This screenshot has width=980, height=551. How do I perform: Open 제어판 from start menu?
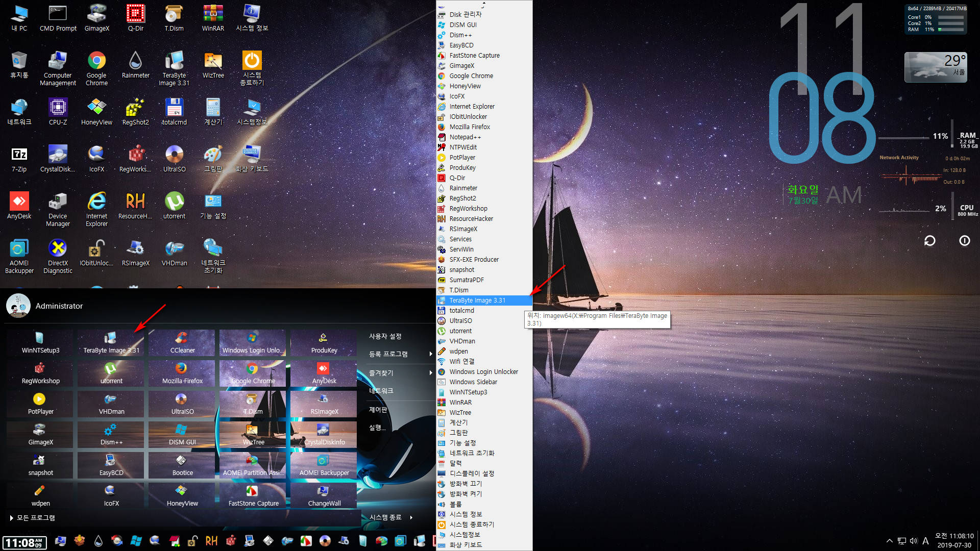(378, 410)
